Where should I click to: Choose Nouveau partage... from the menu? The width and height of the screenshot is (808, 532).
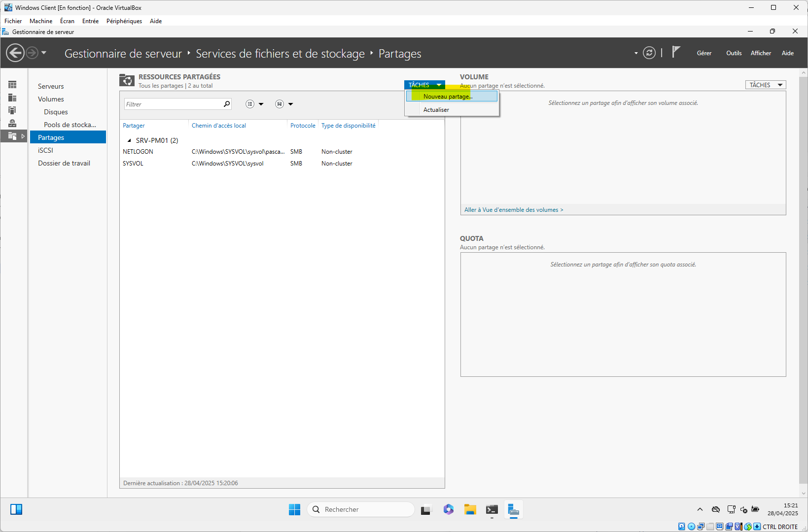point(452,97)
